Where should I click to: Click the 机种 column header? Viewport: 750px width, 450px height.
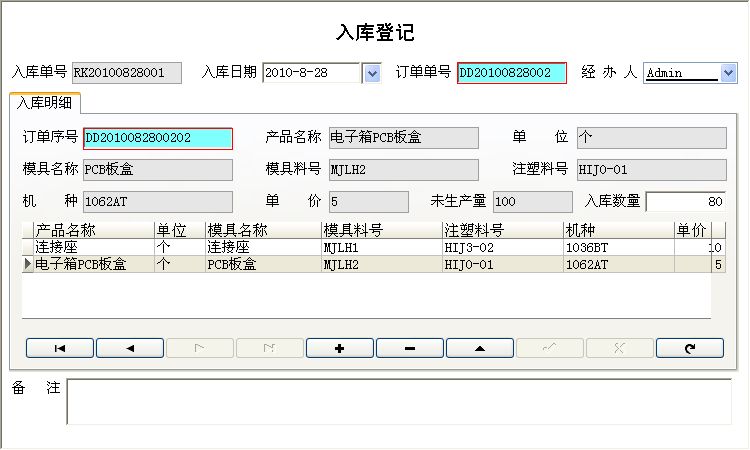619,230
